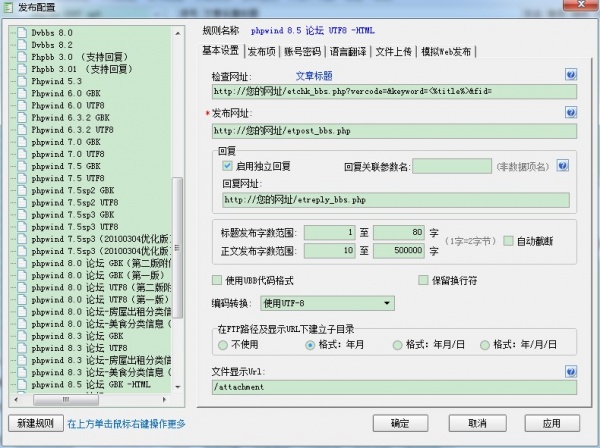Select the 格式: 年月/日 radio button
The width and height of the screenshot is (600, 448).
click(x=397, y=345)
